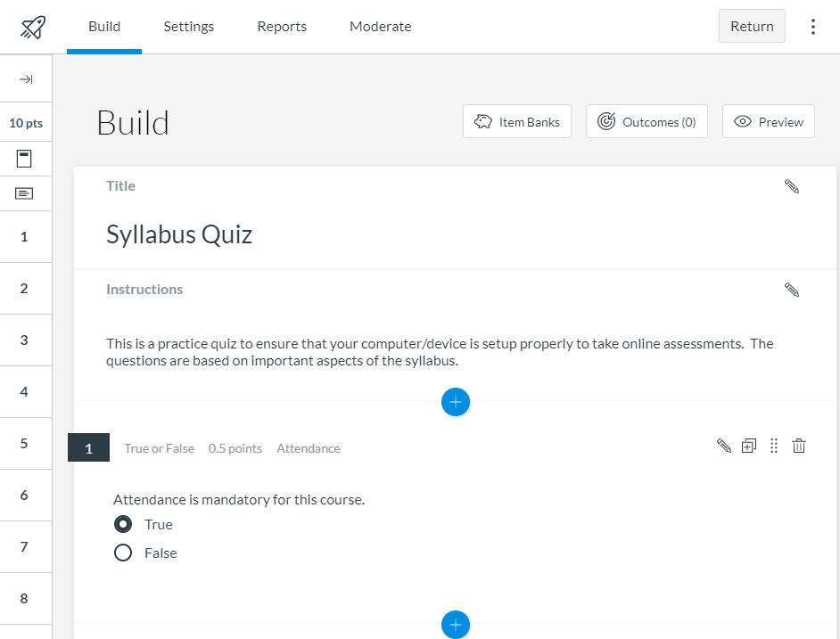Add a new item with the blue plus icon
840x639 pixels.
point(456,402)
